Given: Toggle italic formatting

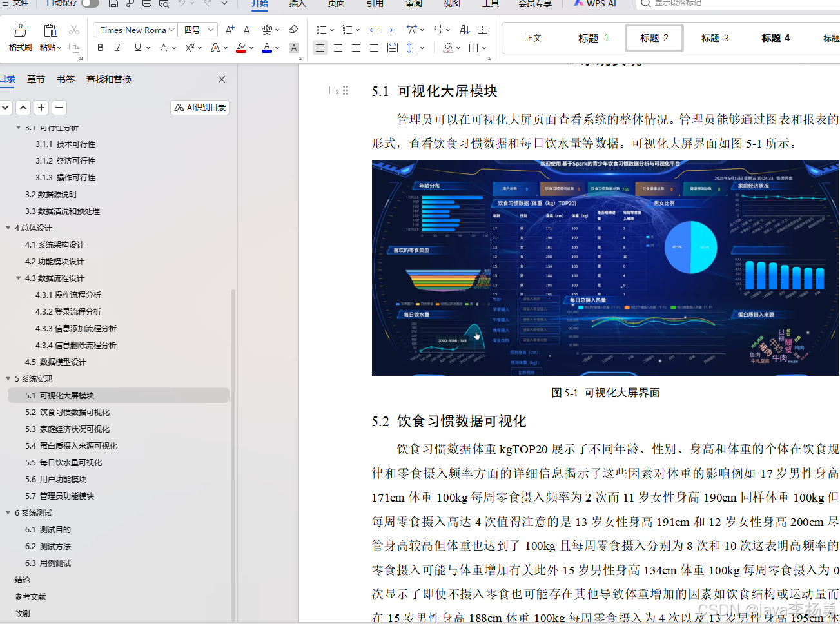Looking at the screenshot, I should pos(118,48).
